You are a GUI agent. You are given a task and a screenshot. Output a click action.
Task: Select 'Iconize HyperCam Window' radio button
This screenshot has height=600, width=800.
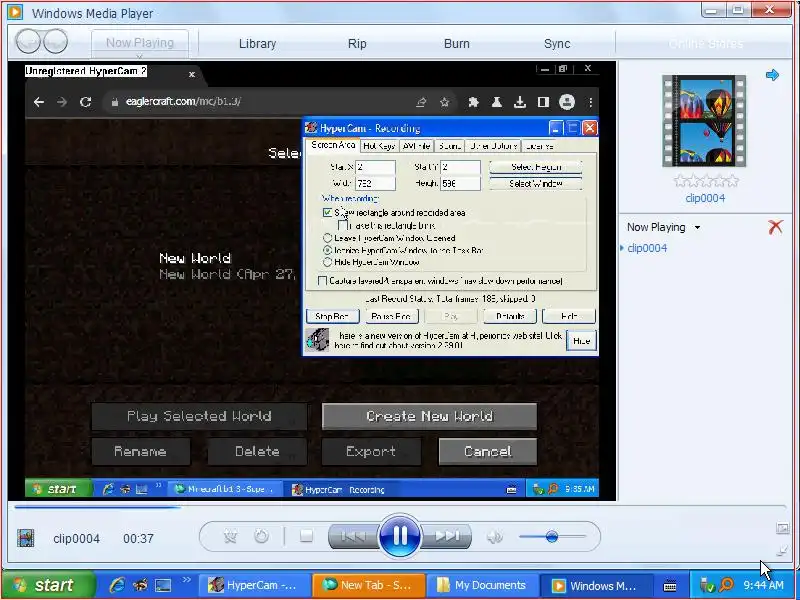click(x=328, y=250)
